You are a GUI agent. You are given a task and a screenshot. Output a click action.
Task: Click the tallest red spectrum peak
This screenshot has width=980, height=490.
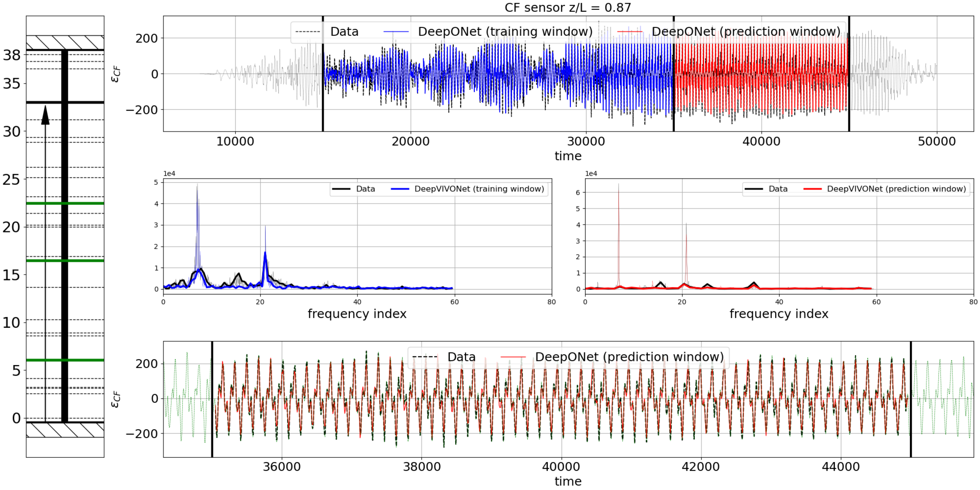point(619,193)
